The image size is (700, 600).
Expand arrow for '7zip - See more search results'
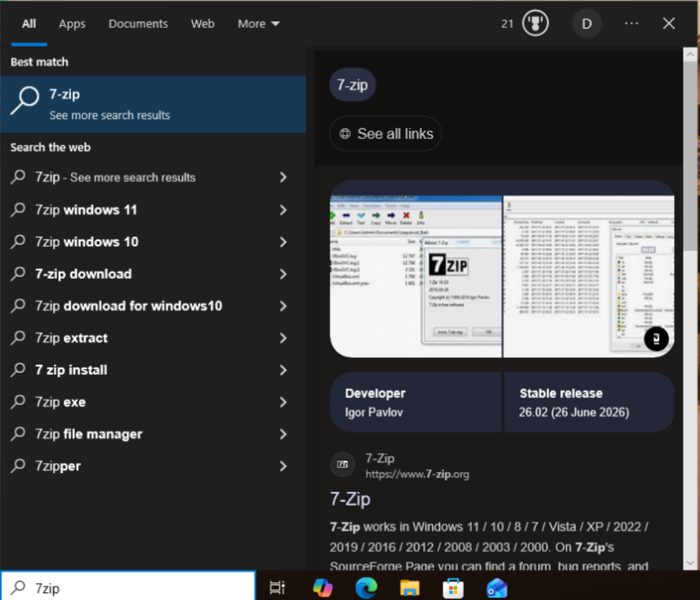(x=283, y=177)
